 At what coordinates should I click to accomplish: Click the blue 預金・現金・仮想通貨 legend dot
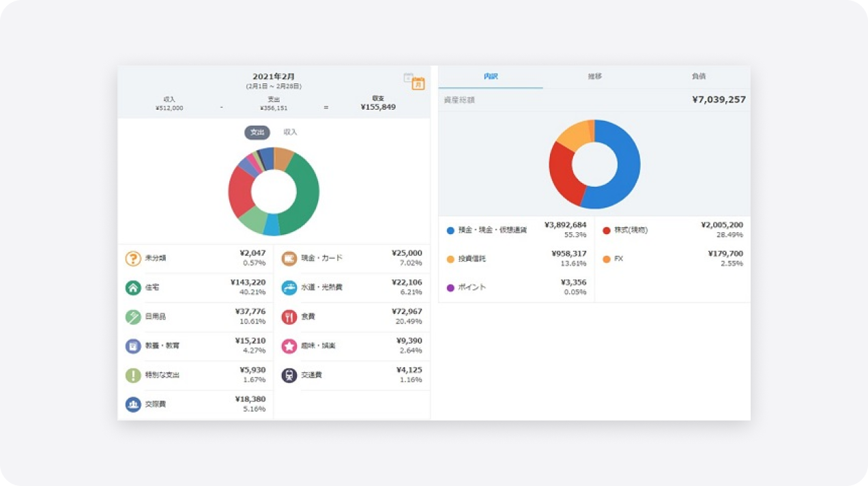(450, 231)
